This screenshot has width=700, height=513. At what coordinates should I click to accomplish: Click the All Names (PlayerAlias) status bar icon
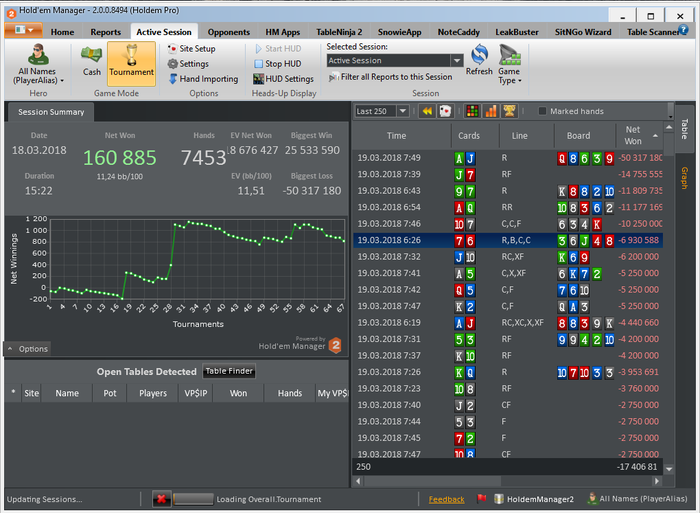592,498
